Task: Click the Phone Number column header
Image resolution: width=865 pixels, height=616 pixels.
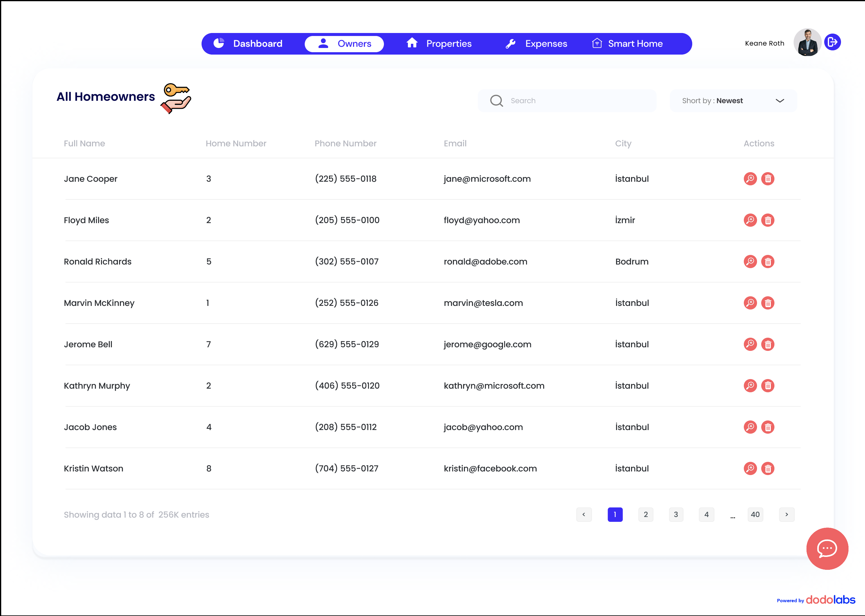Action: pos(345,143)
